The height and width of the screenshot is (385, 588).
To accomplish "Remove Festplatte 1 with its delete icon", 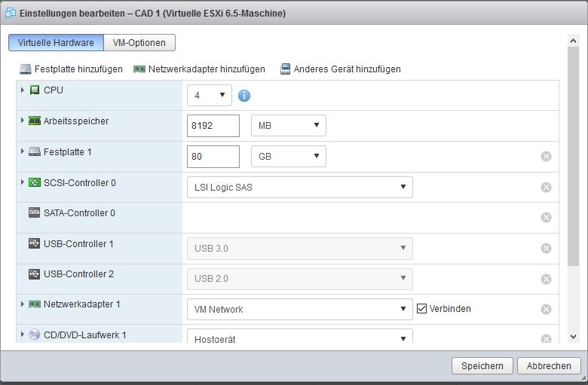I will [x=547, y=157].
